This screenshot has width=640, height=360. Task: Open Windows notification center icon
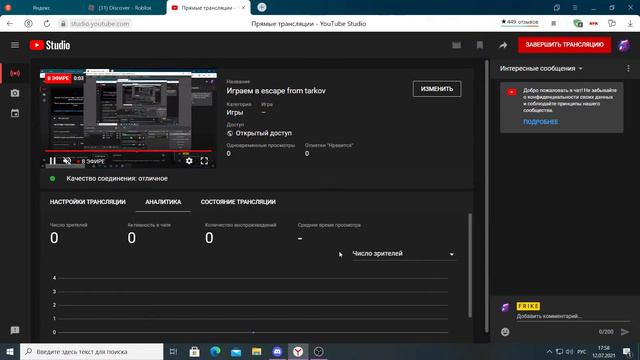click(627, 351)
